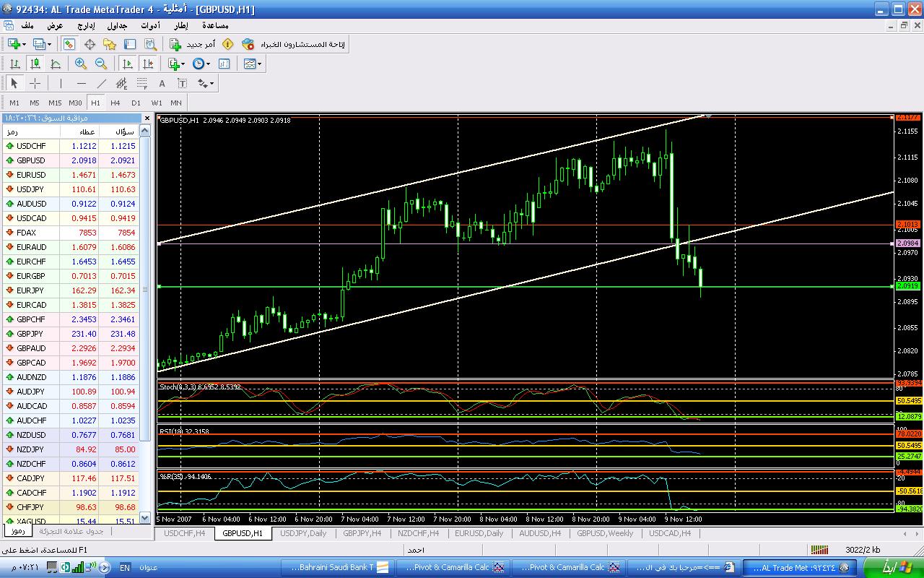The height and width of the screenshot is (578, 924).
Task: Select the crosshair cursor tool
Action: pos(35,83)
